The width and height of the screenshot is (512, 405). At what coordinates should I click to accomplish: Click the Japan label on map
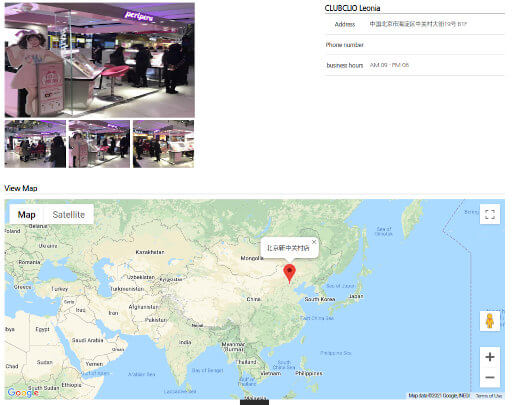356,296
